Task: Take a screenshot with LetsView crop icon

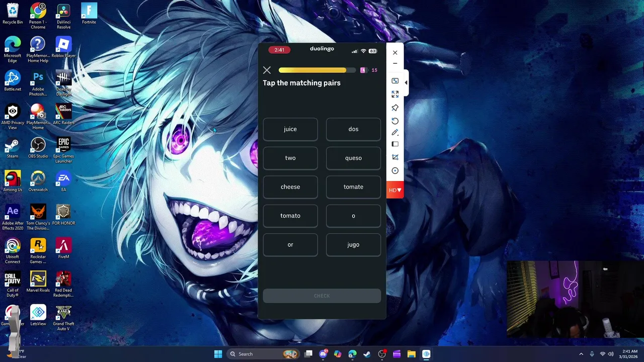Action: click(x=395, y=157)
